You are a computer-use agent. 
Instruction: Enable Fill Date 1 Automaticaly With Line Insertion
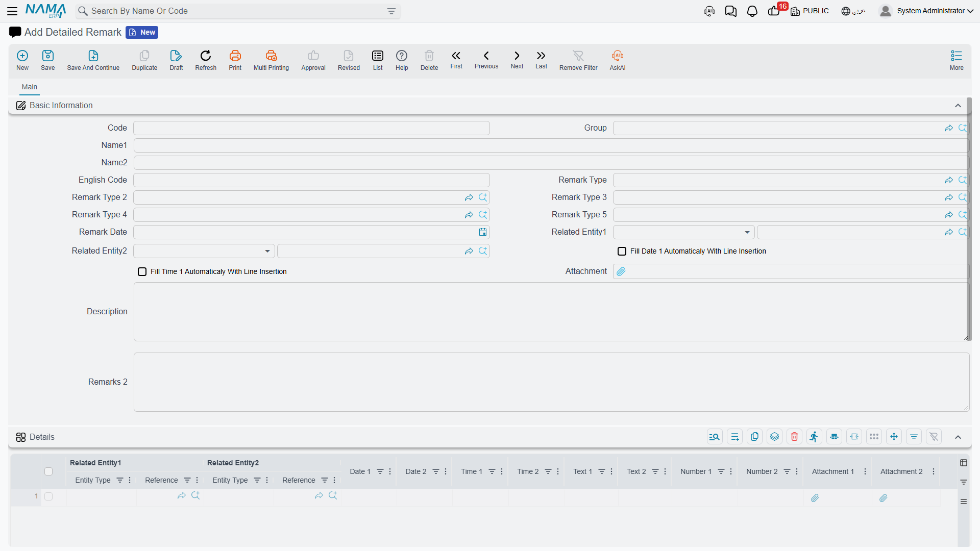[x=622, y=251]
